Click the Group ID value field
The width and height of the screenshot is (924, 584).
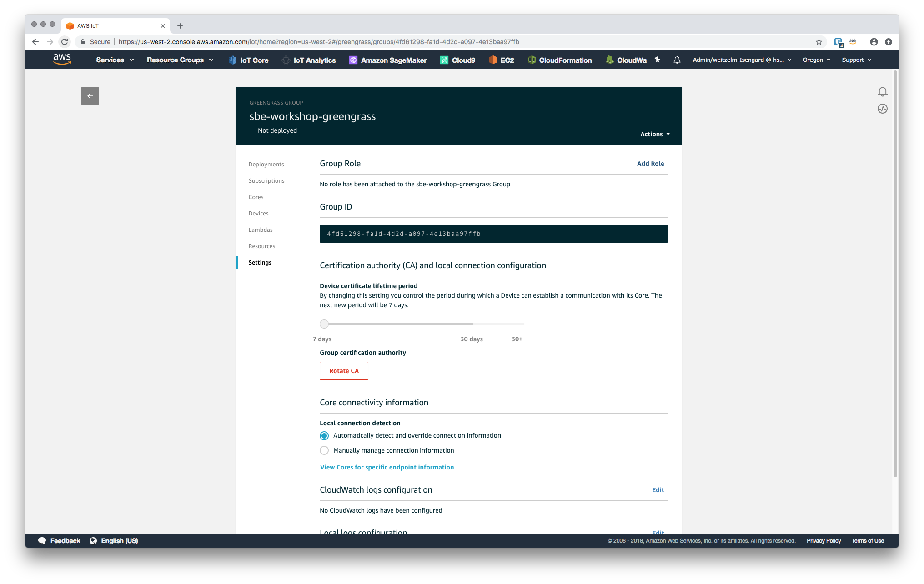(x=494, y=234)
